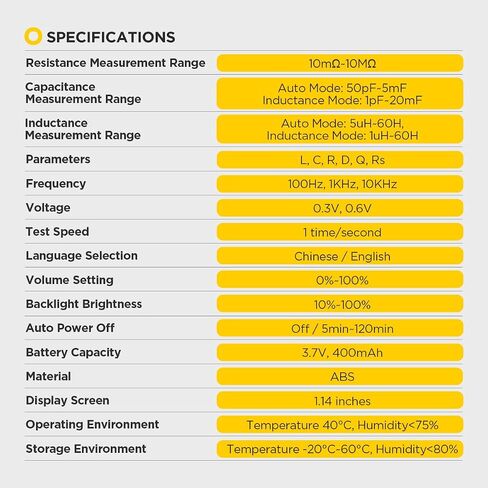The width and height of the screenshot is (488, 488).
Task: Click the 3.7V, 400mAh battery bar
Action: (x=340, y=352)
